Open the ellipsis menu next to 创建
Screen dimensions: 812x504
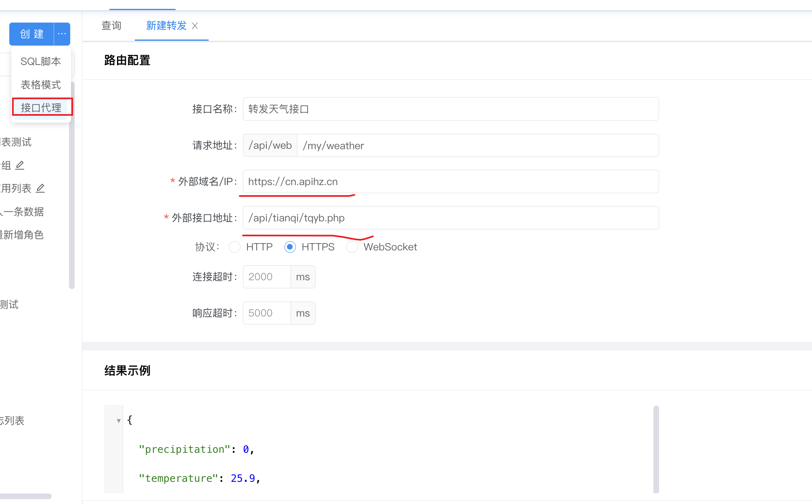pos(62,34)
